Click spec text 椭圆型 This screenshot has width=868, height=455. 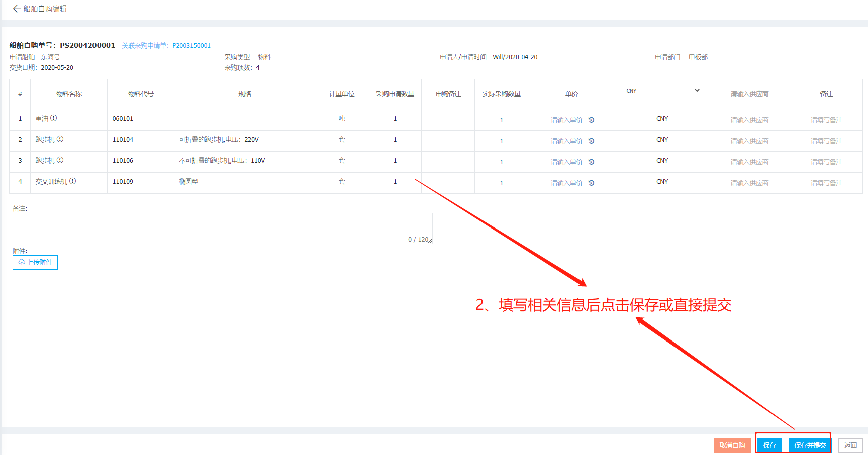(188, 182)
